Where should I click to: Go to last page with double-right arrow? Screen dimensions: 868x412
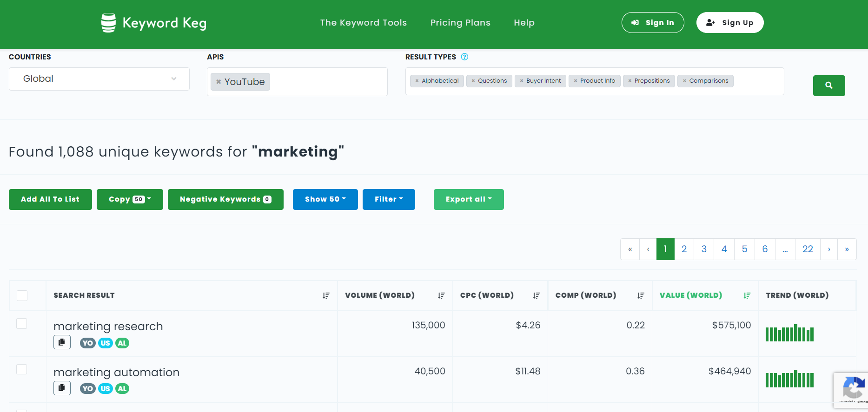point(847,249)
